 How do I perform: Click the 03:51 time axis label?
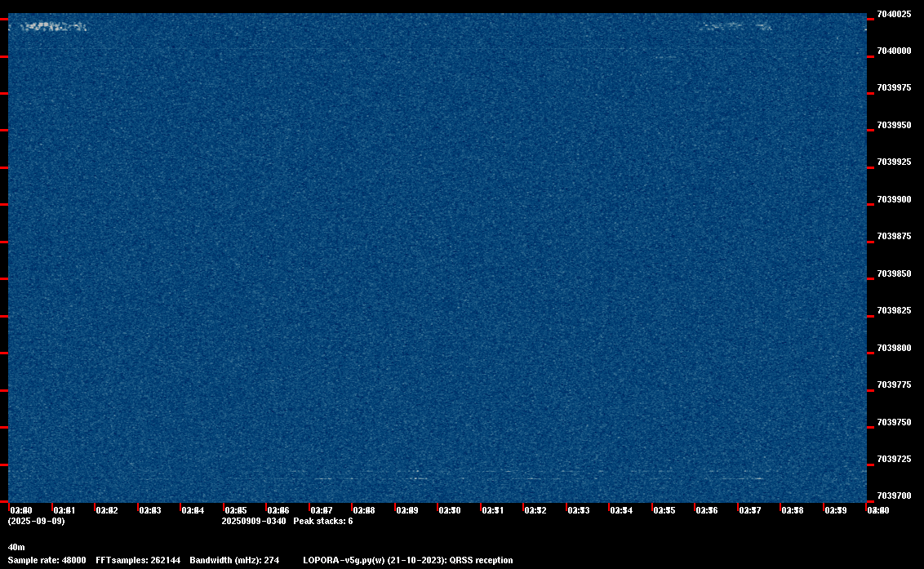point(493,510)
